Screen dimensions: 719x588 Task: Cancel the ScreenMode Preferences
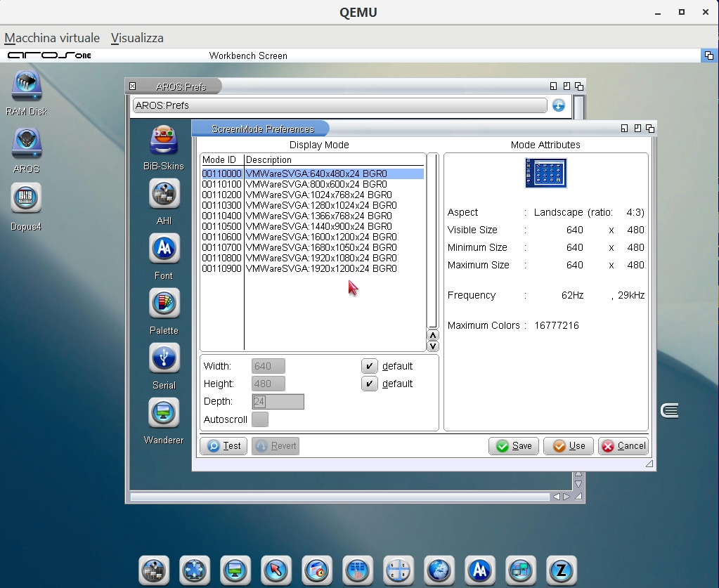click(623, 446)
